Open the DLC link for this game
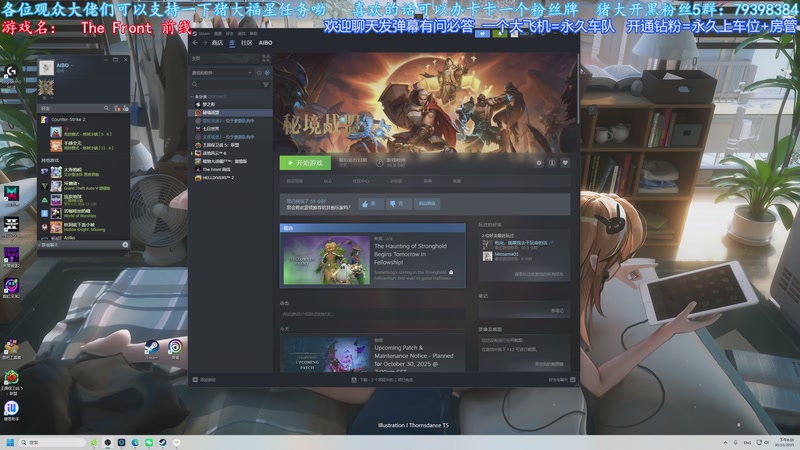The image size is (800, 450). [328, 181]
